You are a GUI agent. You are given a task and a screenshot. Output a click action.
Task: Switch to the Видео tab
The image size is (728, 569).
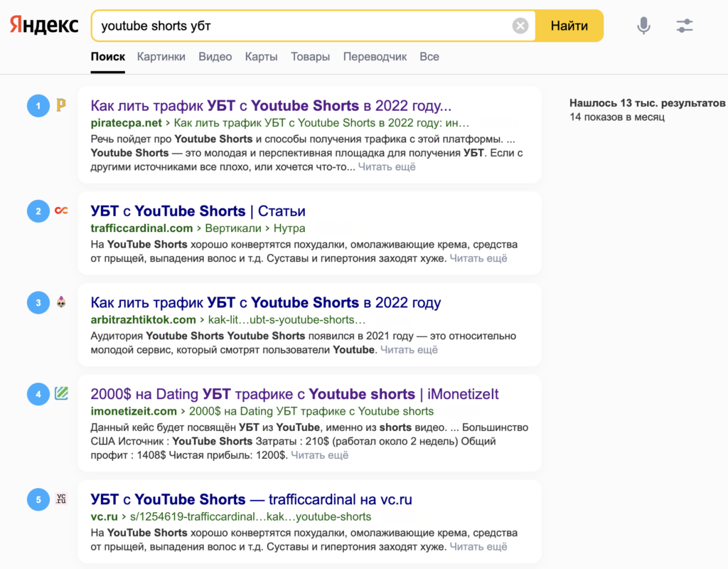pos(215,57)
